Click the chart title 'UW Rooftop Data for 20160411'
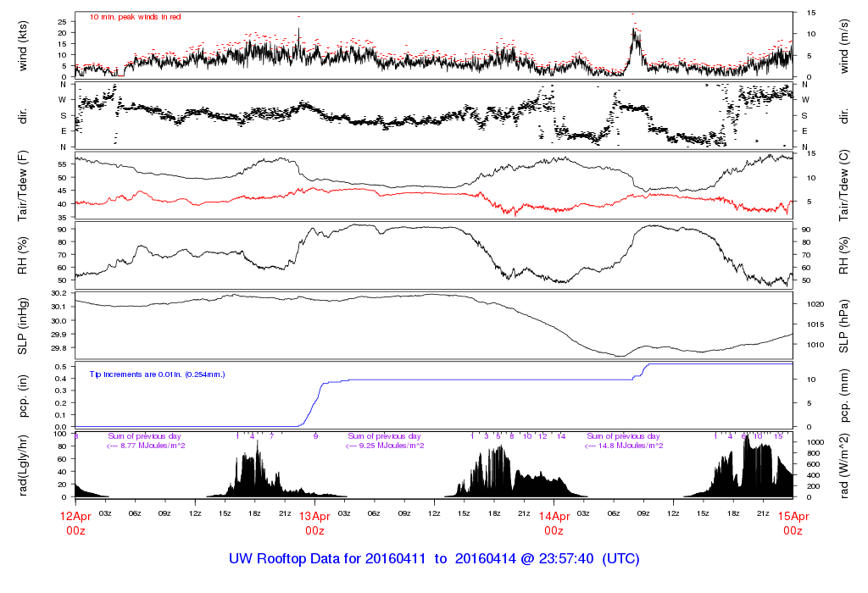This screenshot has height=593, width=868. click(327, 559)
